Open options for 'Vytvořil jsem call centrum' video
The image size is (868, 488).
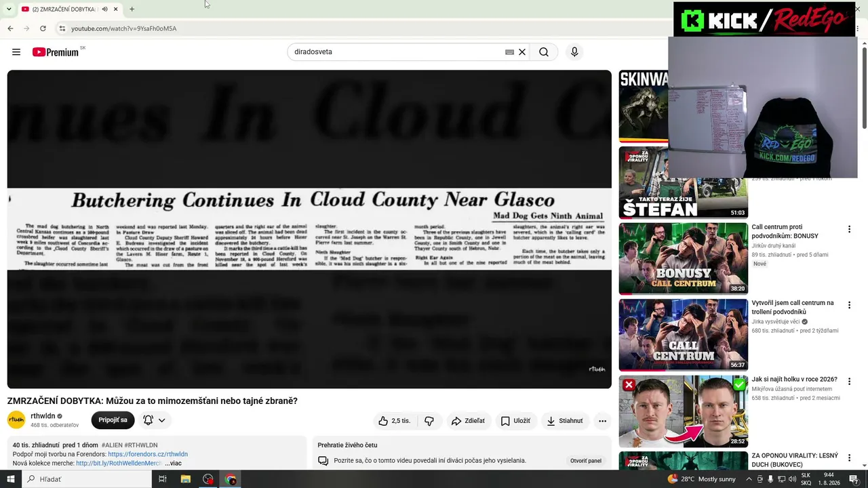click(849, 306)
